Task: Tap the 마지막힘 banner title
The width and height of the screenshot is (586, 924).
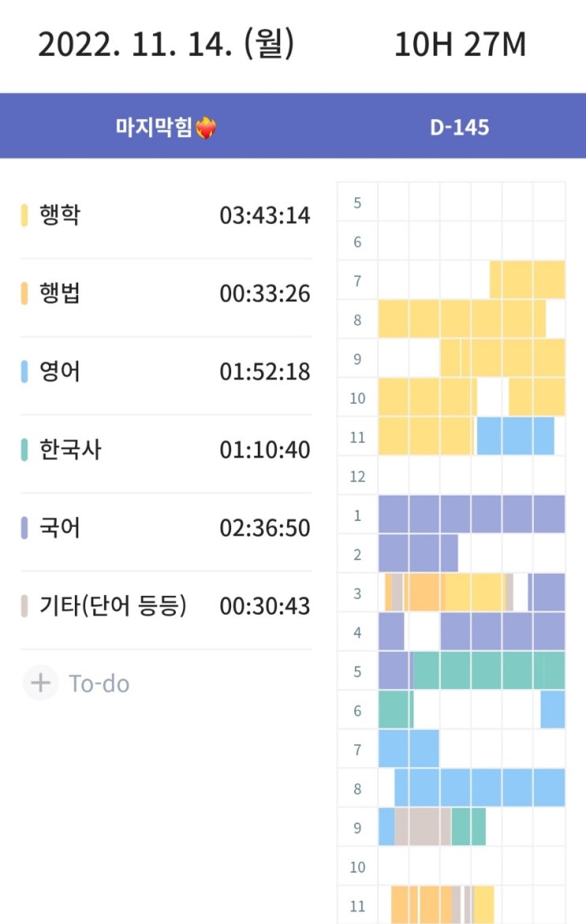Action: pyautogui.click(x=154, y=128)
